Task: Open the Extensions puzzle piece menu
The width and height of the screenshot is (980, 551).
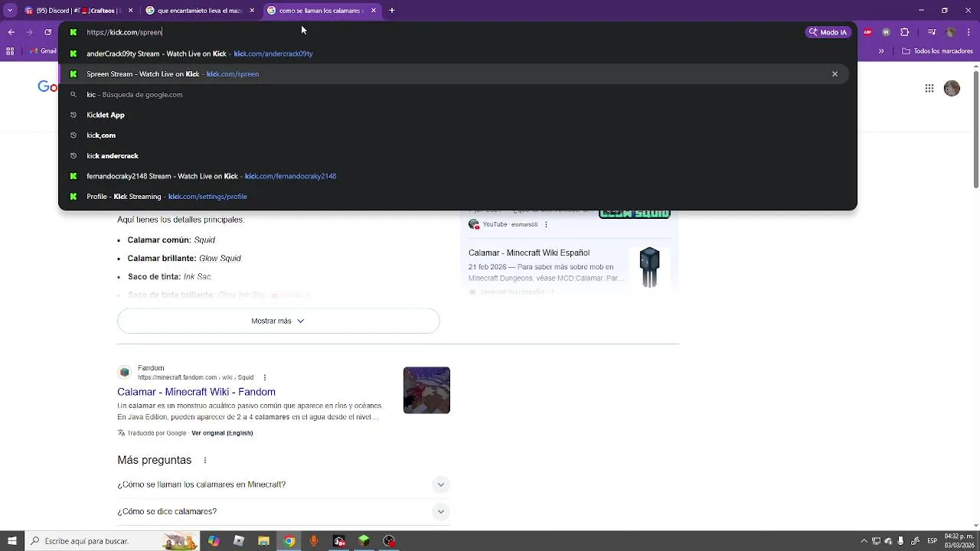Action: 905,32
